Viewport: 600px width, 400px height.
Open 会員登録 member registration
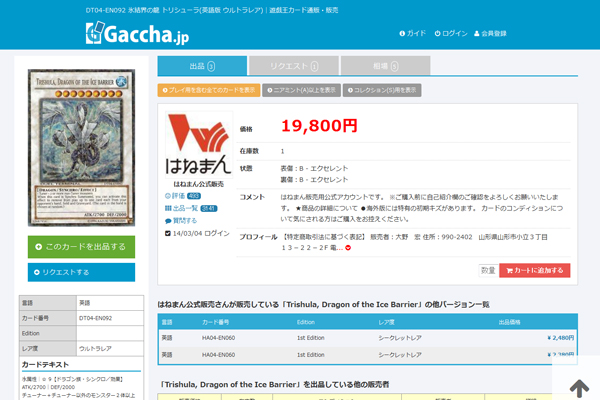[489, 34]
